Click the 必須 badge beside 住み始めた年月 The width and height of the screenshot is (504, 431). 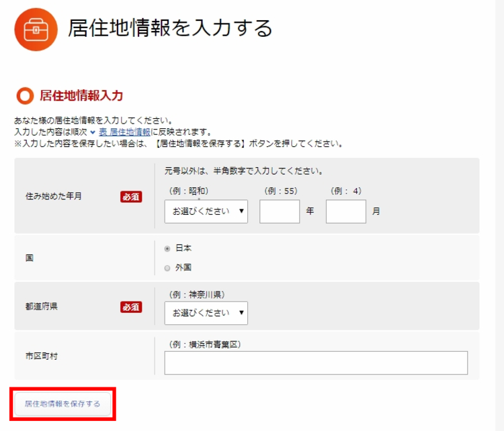131,197
